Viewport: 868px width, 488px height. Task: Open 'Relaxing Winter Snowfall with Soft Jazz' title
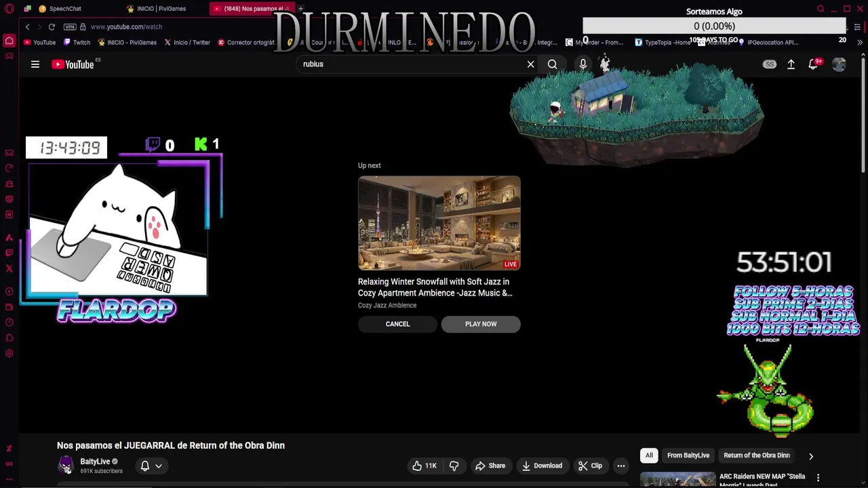[x=435, y=287]
